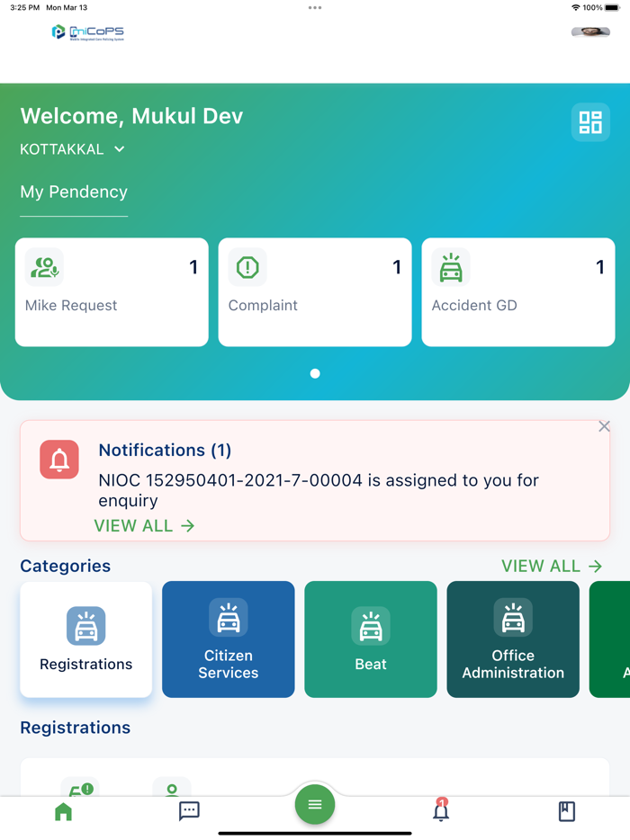Open alerts bell in bottom navigation
Viewport: 630px width, 840px height.
tap(441, 810)
